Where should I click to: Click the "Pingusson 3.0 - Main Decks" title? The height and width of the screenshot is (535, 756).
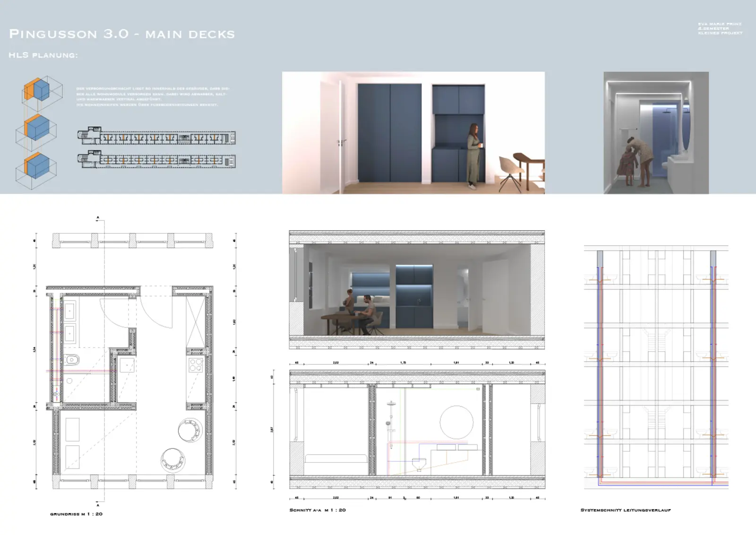pos(122,34)
